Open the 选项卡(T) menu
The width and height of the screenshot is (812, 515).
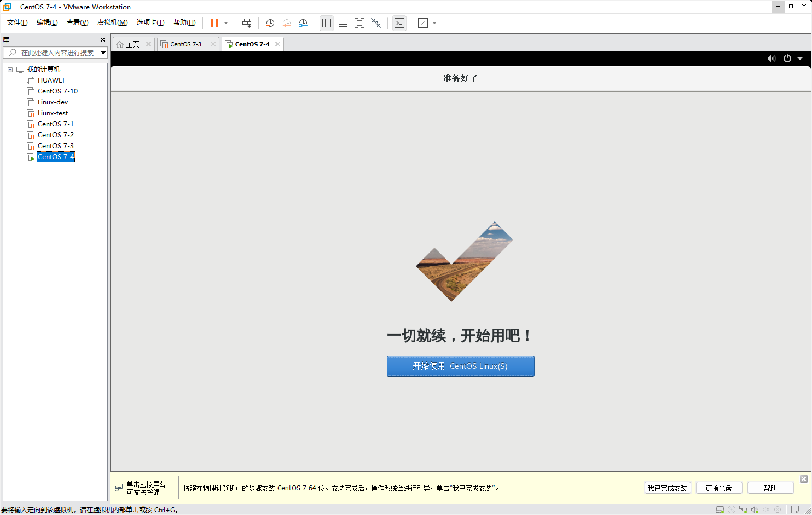(x=150, y=22)
